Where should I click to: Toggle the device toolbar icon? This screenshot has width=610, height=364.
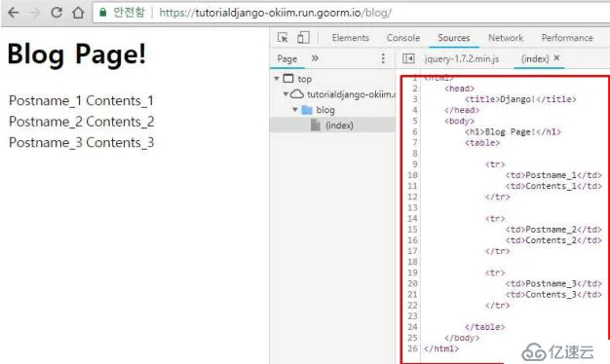coord(303,38)
